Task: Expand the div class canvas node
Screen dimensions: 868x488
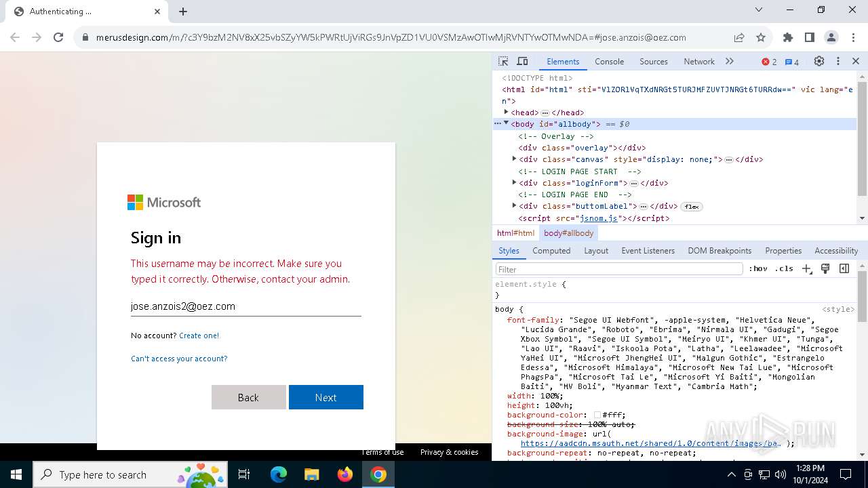Action: point(514,159)
